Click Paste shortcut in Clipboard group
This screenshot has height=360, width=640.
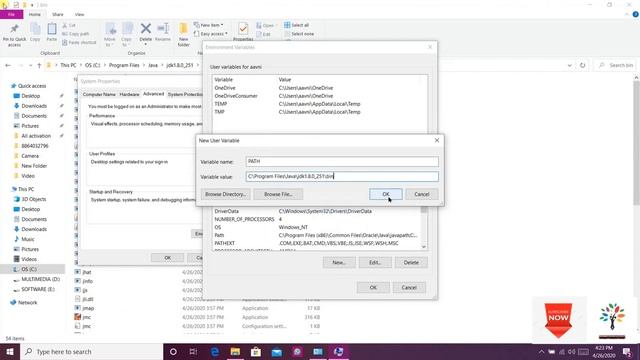point(79,42)
